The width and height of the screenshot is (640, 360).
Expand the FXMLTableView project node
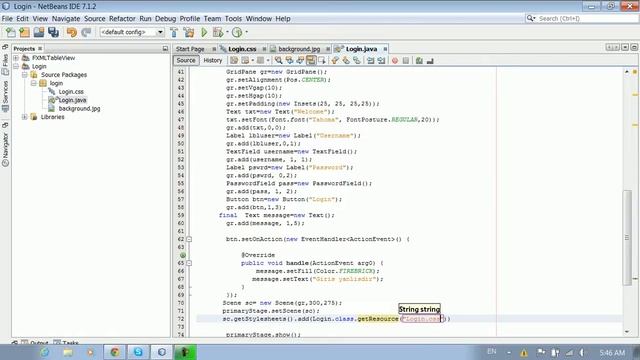click(x=16, y=58)
